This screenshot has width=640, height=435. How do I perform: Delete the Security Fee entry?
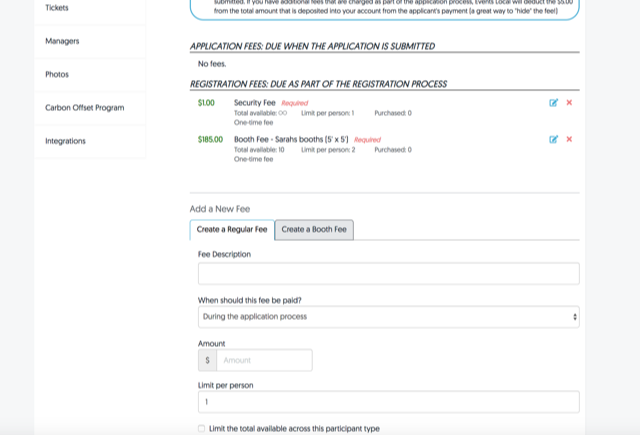pyautogui.click(x=569, y=103)
